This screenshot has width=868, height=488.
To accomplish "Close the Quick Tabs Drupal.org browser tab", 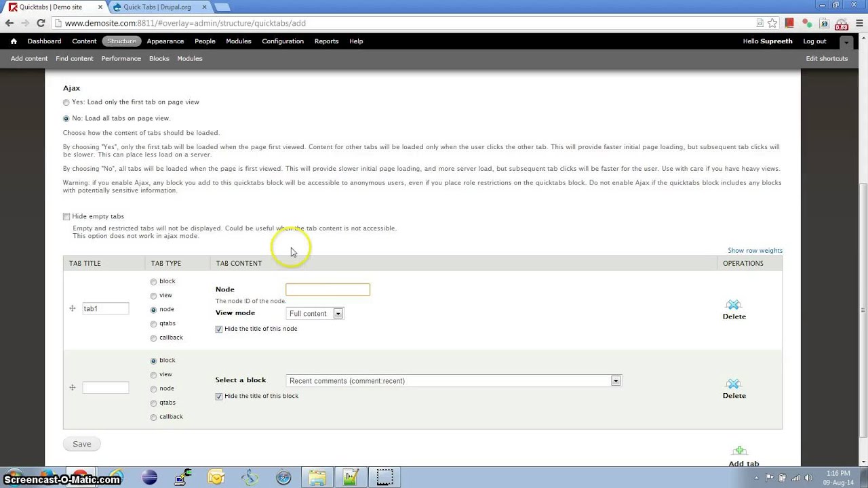I will [205, 7].
